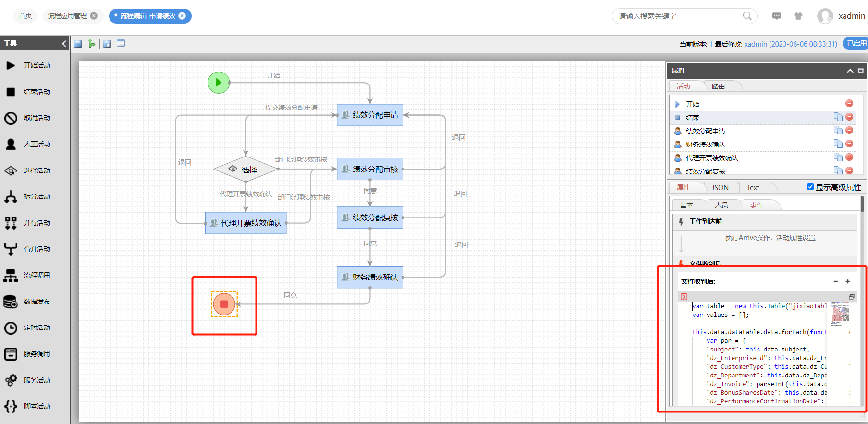Switch to the 路由 tab
This screenshot has height=424, width=868.
click(719, 86)
